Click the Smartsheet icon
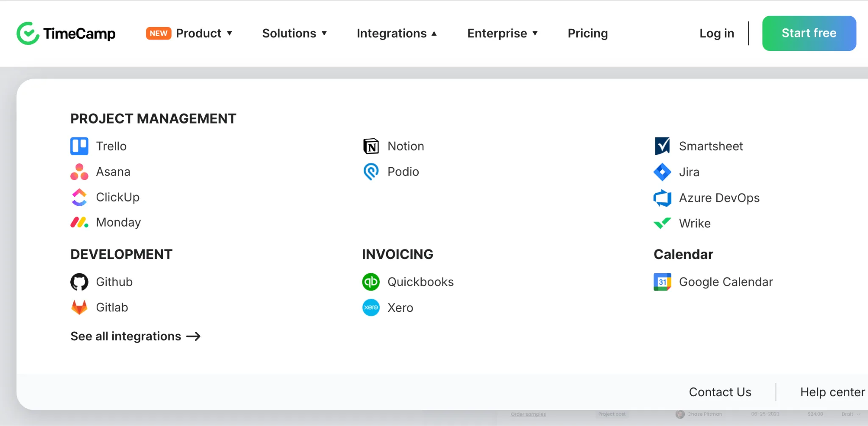This screenshot has height=426, width=868. (x=662, y=146)
